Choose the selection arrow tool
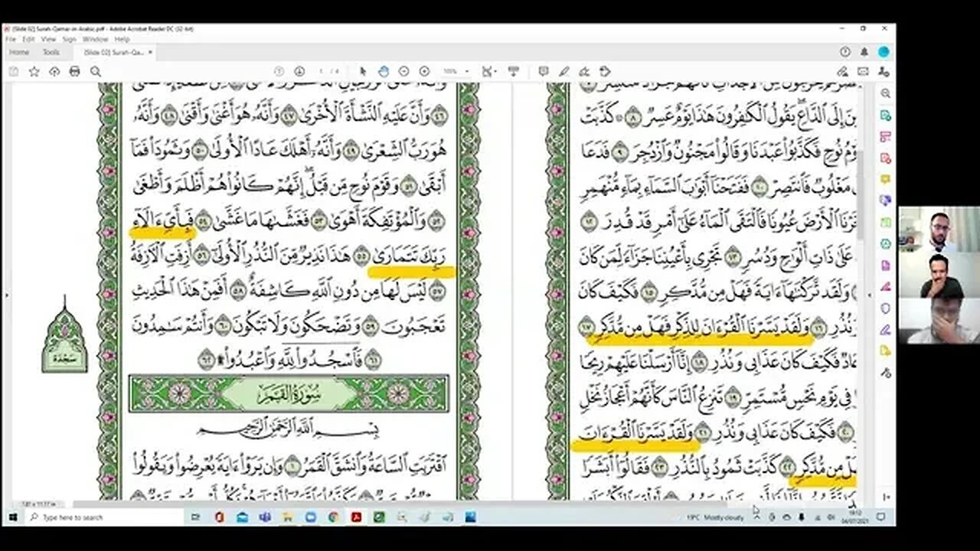The image size is (980, 551). pos(363,71)
